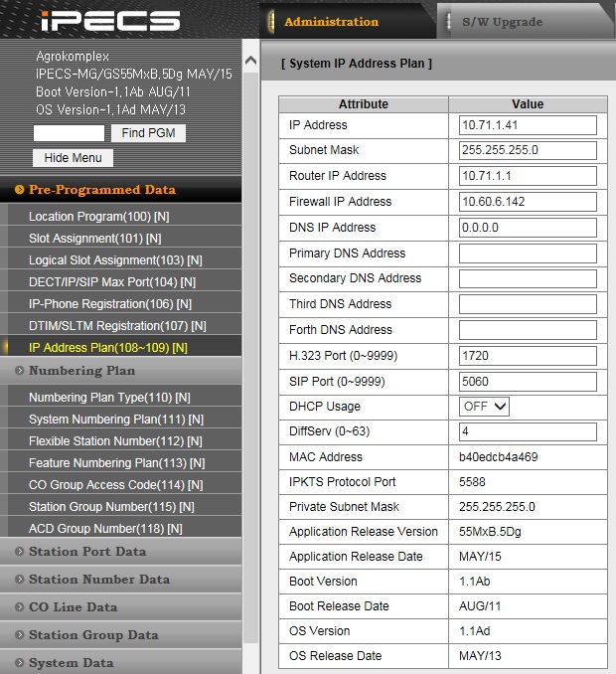Expand the CO Line Data section
The image size is (616, 674).
73,607
